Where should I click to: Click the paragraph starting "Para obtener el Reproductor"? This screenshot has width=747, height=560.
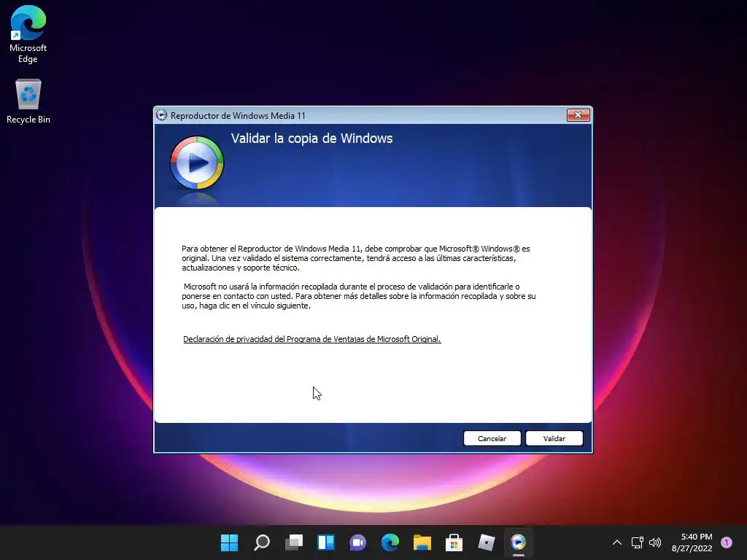coord(356,258)
